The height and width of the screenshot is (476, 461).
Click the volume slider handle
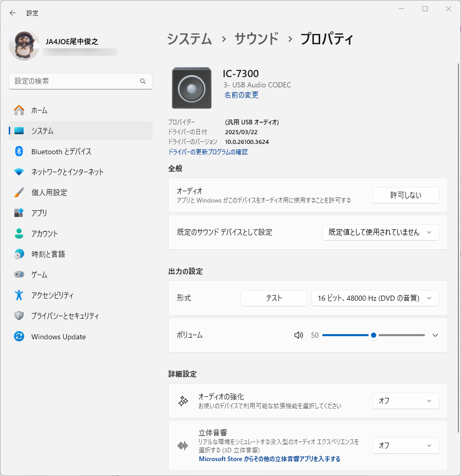(374, 335)
